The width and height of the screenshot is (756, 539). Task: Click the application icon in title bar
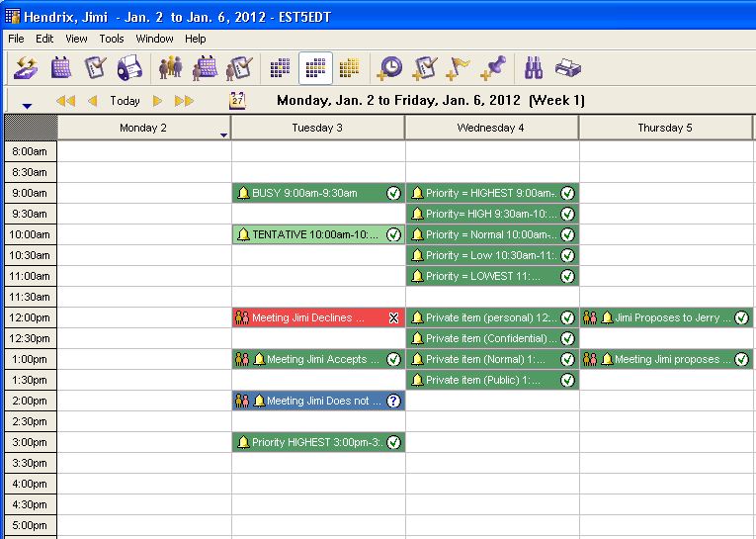pos(13,17)
